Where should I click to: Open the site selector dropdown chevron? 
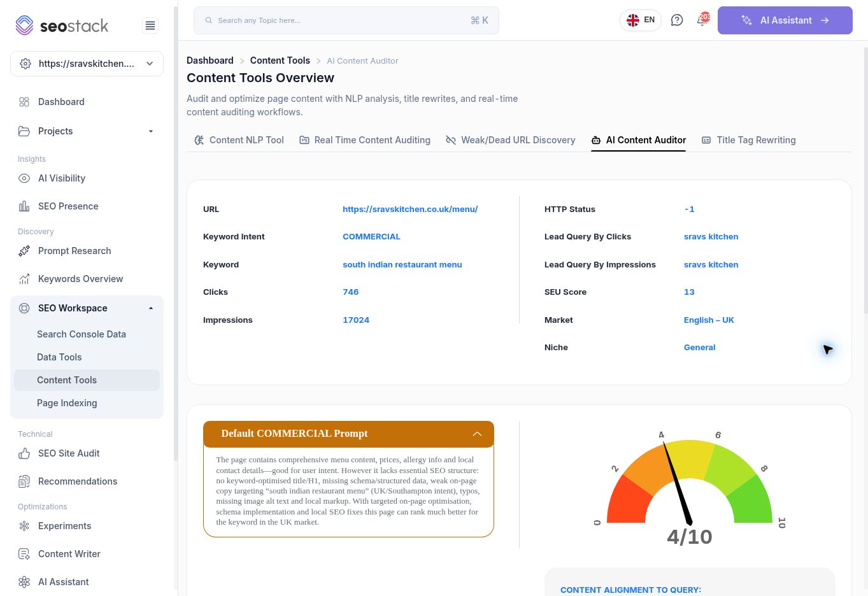[150, 64]
